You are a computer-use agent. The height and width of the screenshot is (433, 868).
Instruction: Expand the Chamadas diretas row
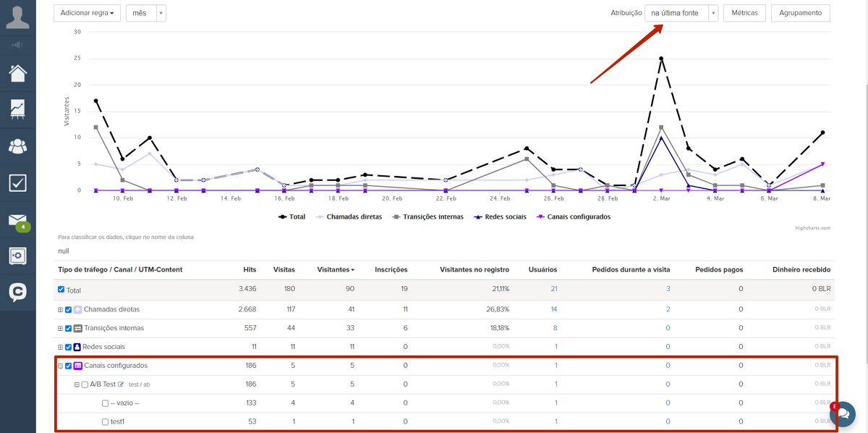click(x=61, y=310)
